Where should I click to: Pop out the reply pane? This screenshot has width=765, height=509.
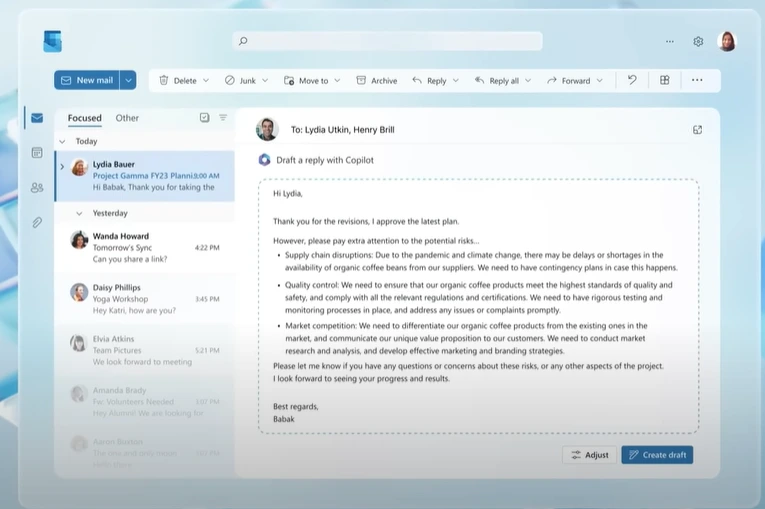(x=697, y=130)
